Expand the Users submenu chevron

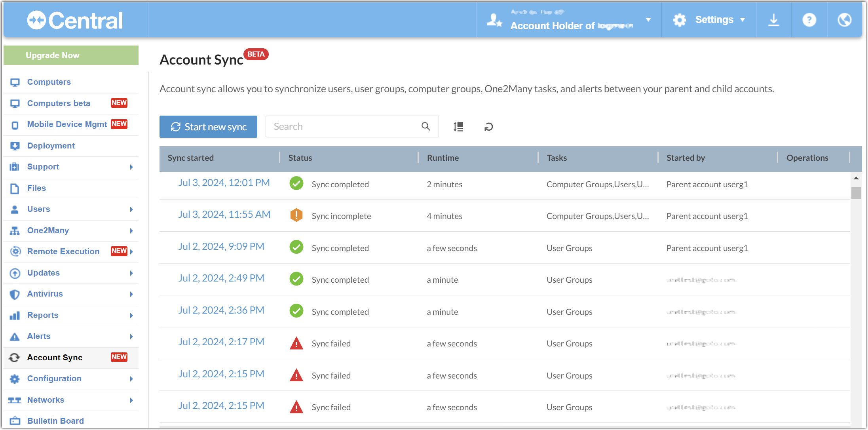click(132, 209)
